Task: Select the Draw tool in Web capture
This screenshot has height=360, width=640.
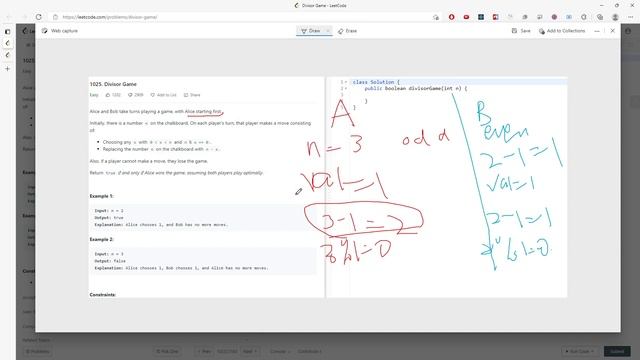Action: pos(311,31)
